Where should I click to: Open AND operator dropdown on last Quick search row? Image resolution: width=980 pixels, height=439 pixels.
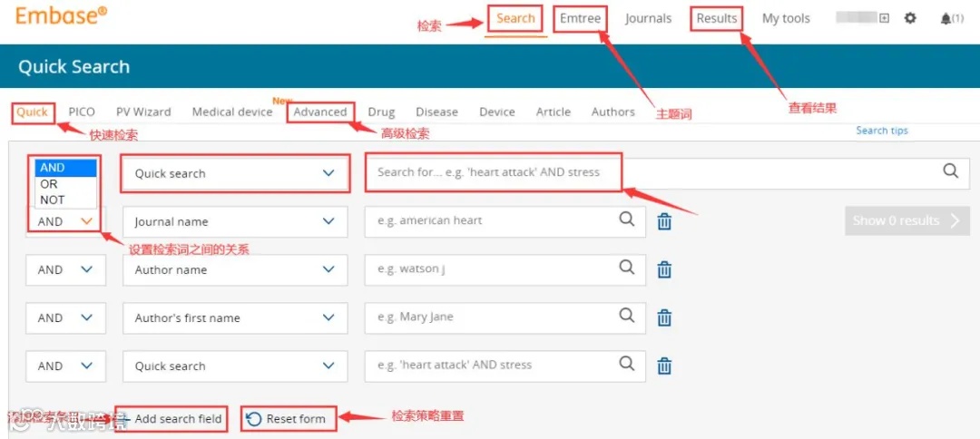pyautogui.click(x=65, y=366)
